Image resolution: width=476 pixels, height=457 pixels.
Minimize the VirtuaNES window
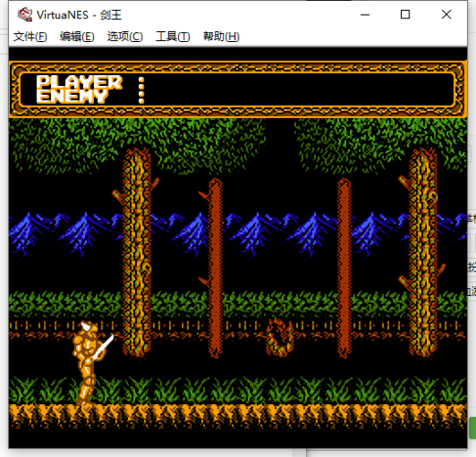click(x=365, y=15)
